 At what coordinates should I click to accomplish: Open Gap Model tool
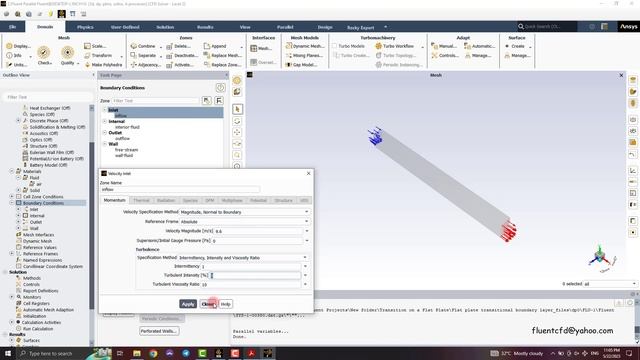301,64
